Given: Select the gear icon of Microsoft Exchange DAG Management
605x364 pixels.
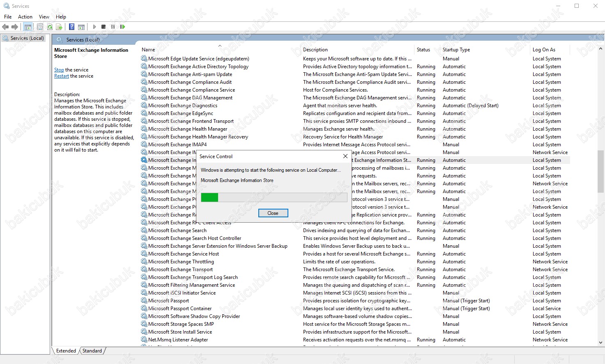Looking at the screenshot, I should pos(144,98).
